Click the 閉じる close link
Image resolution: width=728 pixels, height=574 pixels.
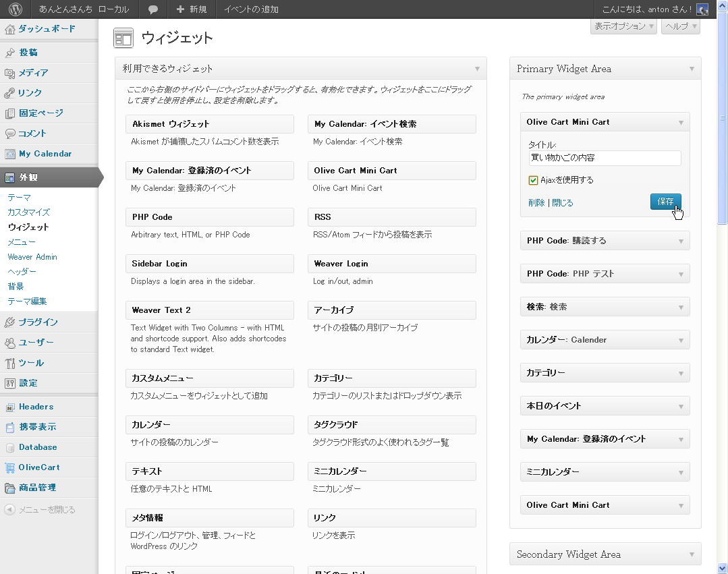point(563,203)
